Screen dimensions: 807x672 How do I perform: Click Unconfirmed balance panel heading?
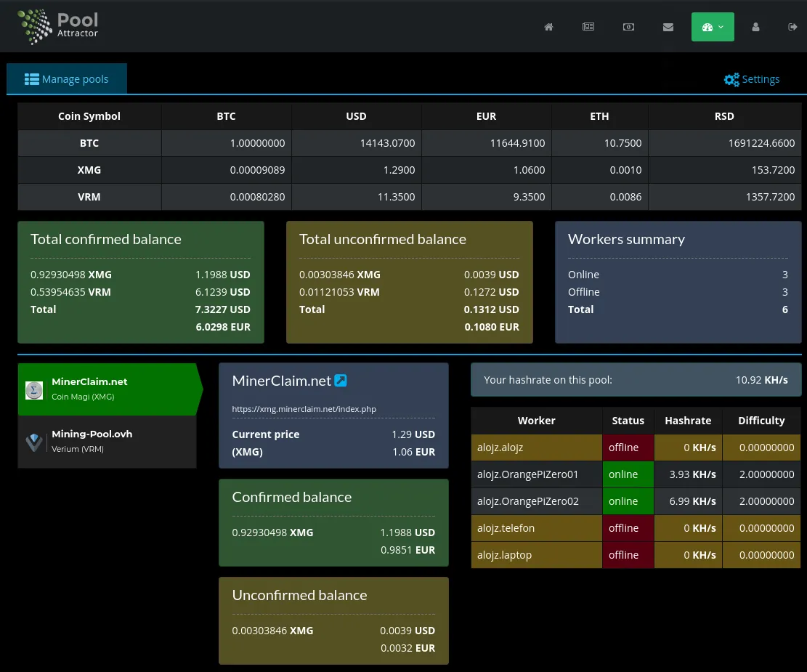[x=299, y=595]
